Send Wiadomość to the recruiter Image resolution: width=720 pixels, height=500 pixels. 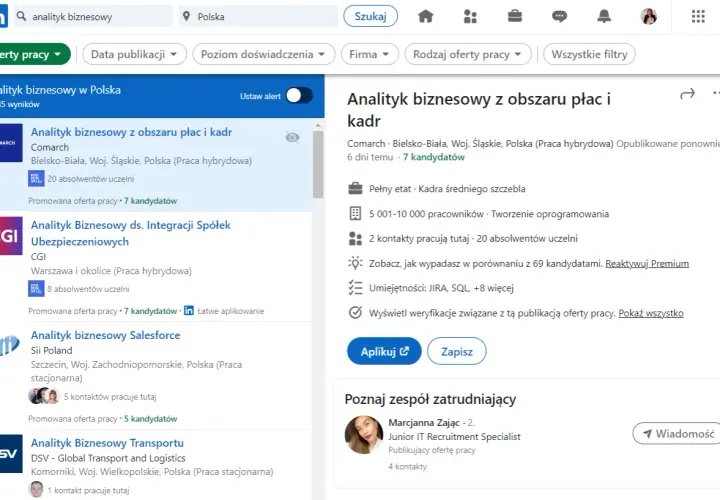click(678, 433)
